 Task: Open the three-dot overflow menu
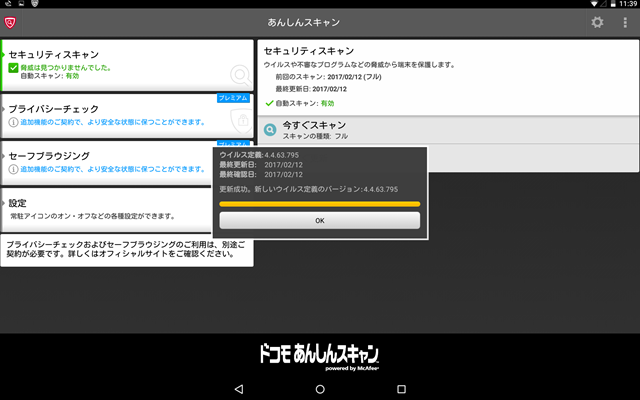click(x=625, y=22)
